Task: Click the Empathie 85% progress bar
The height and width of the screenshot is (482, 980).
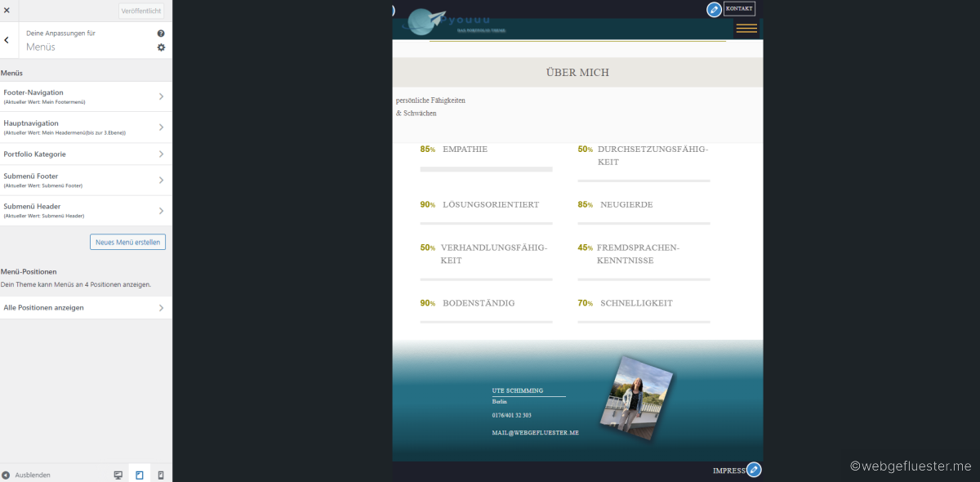Action: (x=486, y=169)
